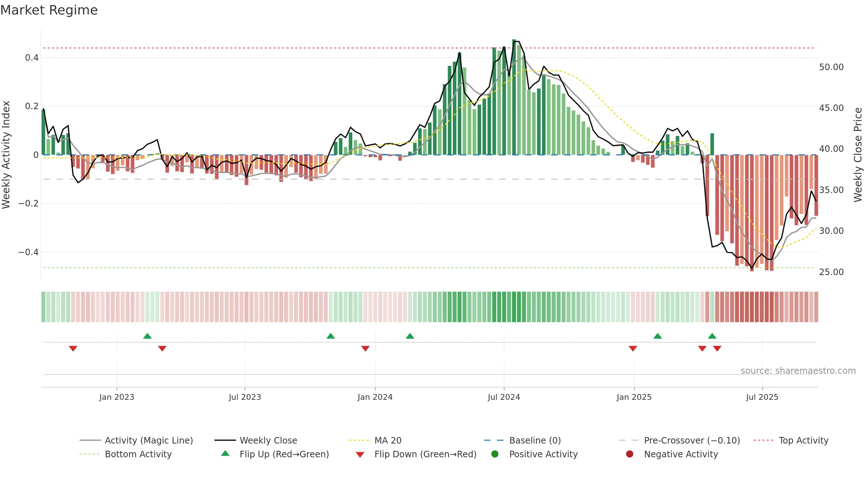The width and height of the screenshot is (868, 488).
Task: Click the red Flip Down marker in November 2022
Action: click(x=73, y=348)
